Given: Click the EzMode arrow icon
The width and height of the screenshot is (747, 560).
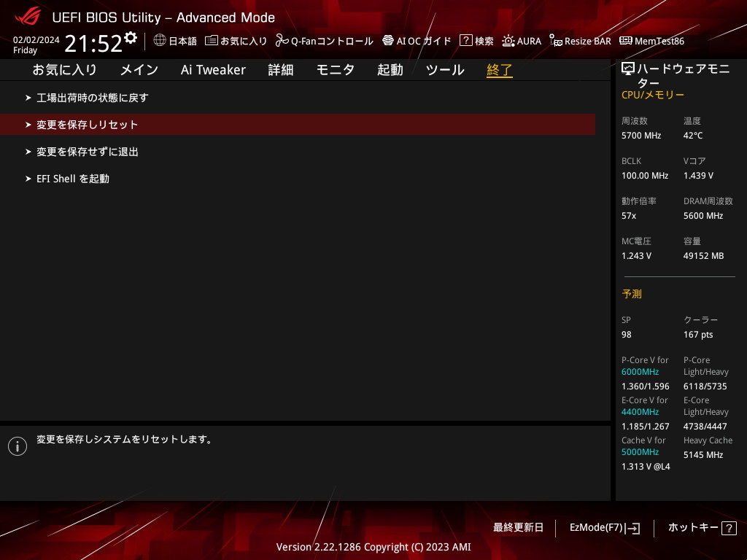Looking at the screenshot, I should [x=634, y=528].
